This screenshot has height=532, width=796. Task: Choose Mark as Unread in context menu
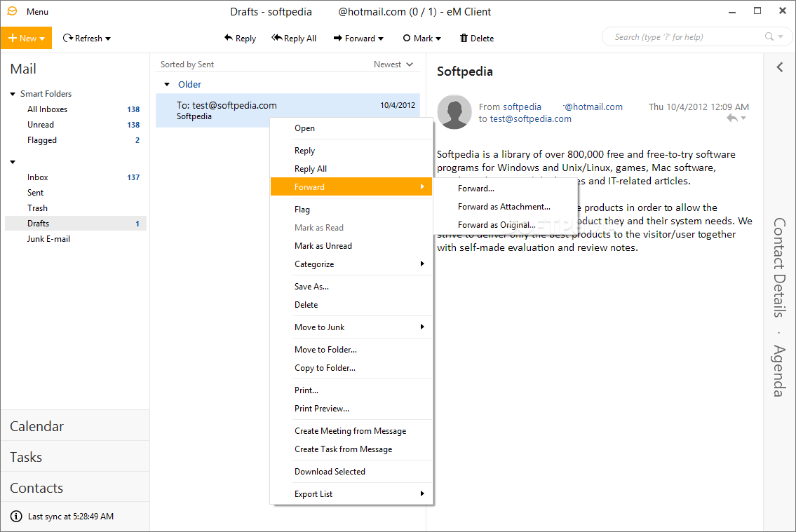[351, 246]
